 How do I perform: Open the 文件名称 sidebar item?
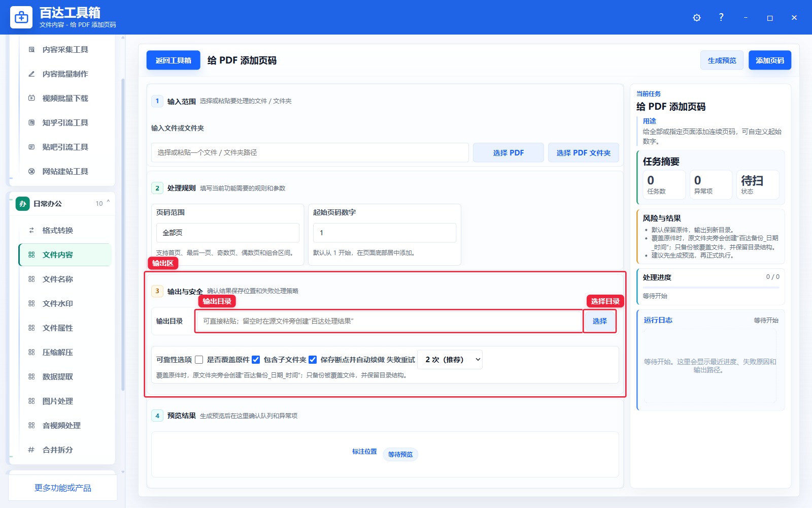(x=65, y=279)
